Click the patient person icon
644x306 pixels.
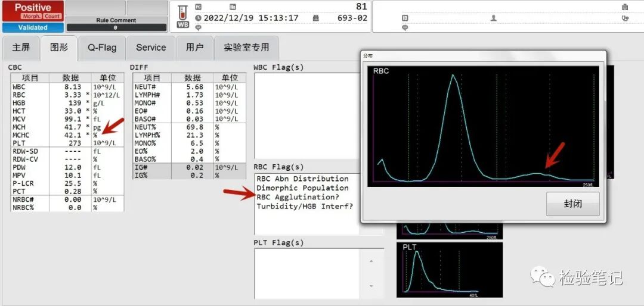coord(494,18)
